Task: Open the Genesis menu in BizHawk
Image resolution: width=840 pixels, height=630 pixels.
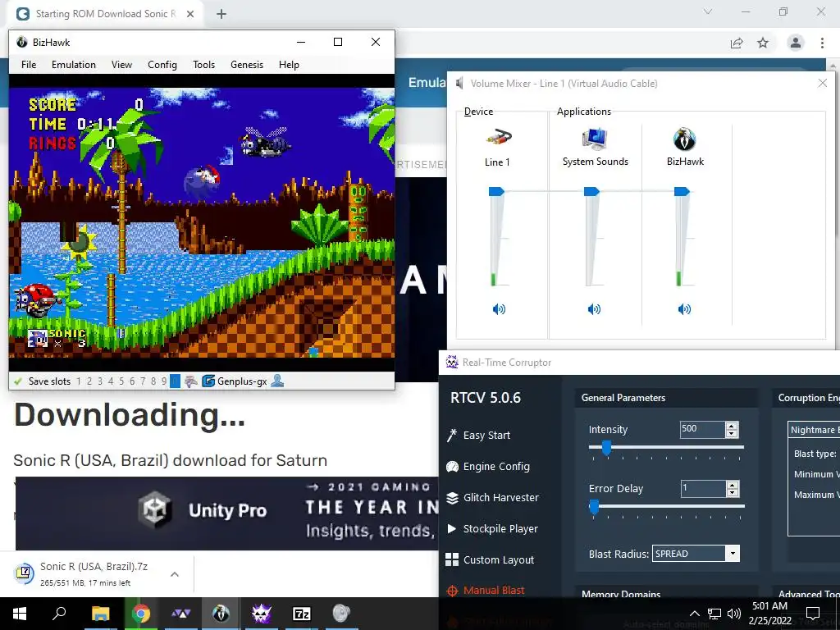Action: [247, 65]
